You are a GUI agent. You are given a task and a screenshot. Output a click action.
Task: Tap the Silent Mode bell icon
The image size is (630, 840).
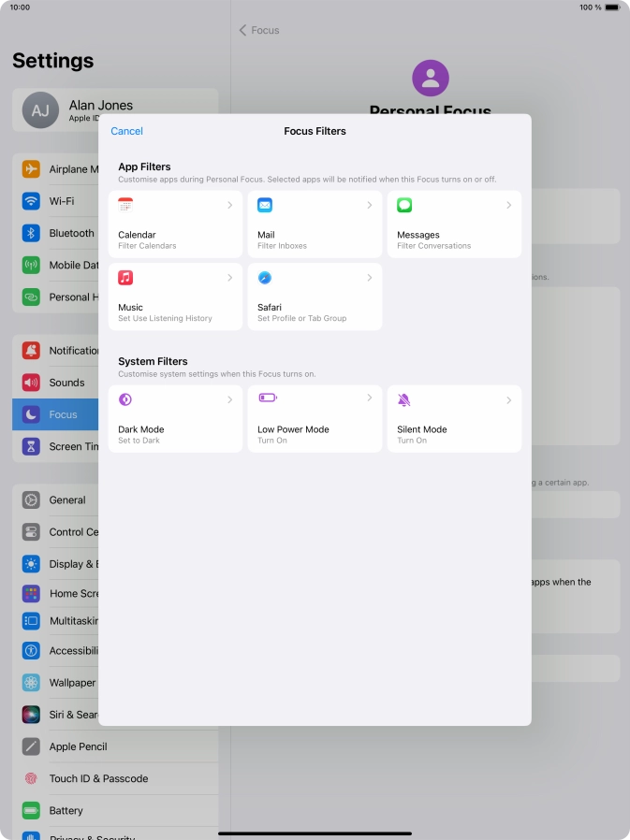click(404, 399)
